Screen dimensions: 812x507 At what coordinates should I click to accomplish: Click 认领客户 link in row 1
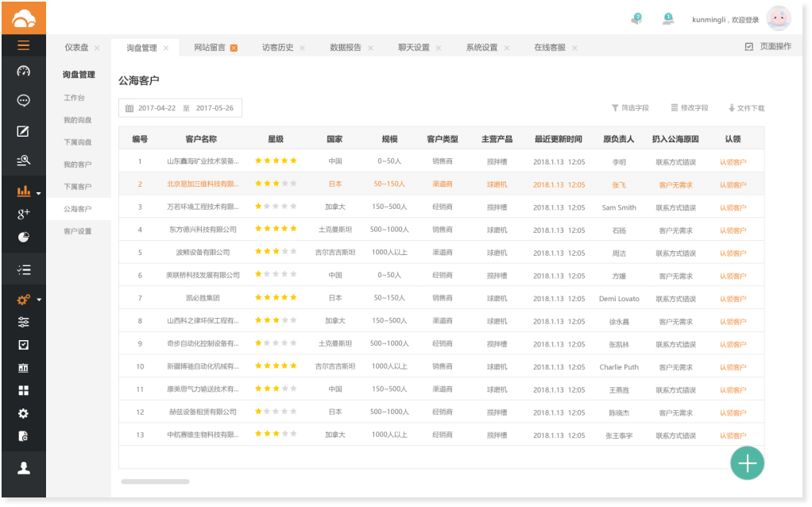[x=733, y=162]
